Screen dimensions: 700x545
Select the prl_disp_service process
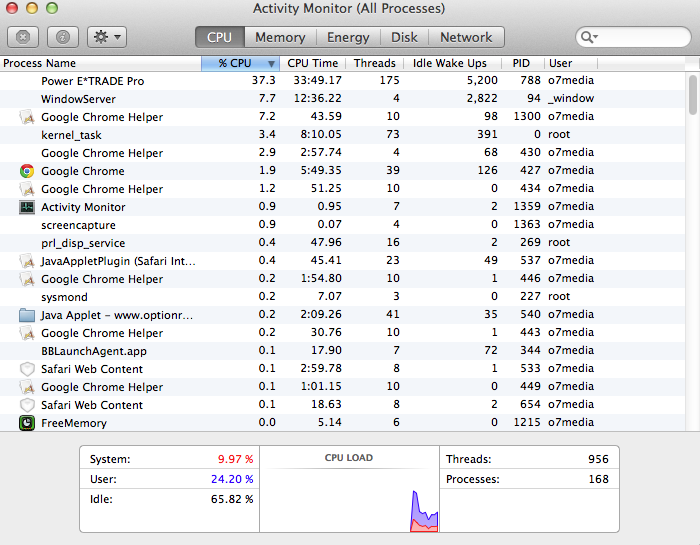[342, 243]
